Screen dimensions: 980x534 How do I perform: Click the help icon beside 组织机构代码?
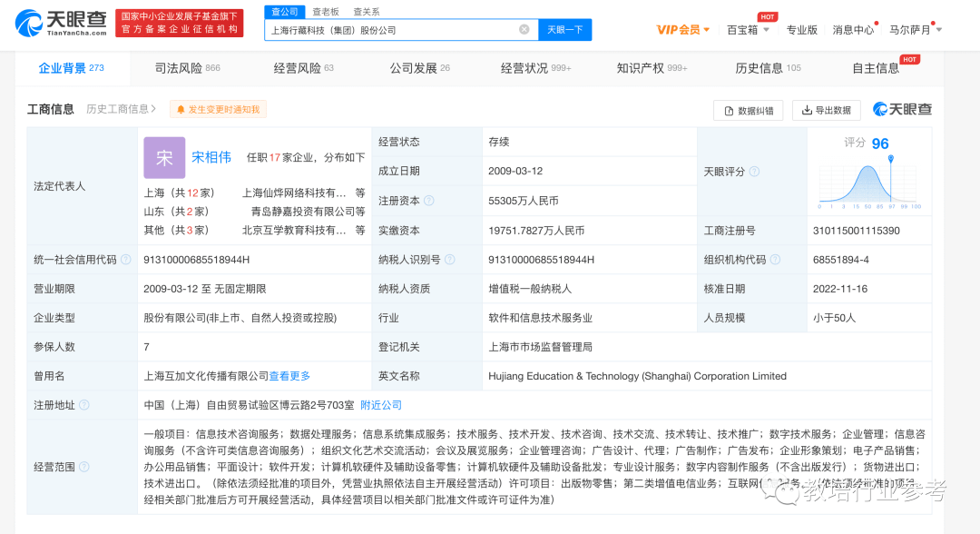[x=775, y=260]
